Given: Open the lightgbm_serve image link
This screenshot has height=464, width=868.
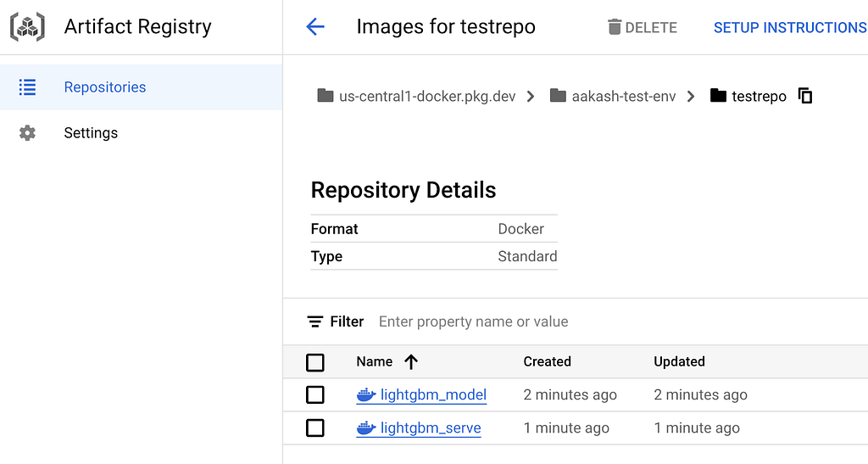Looking at the screenshot, I should 431,428.
